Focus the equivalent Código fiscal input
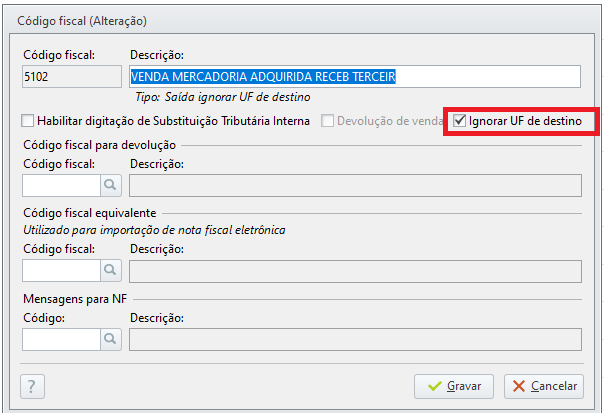608x413 pixels. pos(61,271)
